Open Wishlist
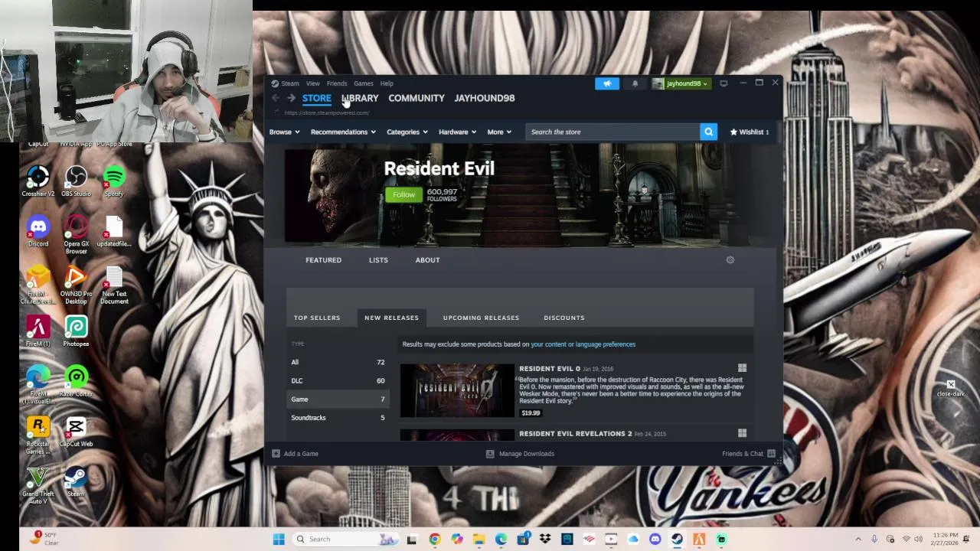Viewport: 980px width, 551px height. coord(750,132)
